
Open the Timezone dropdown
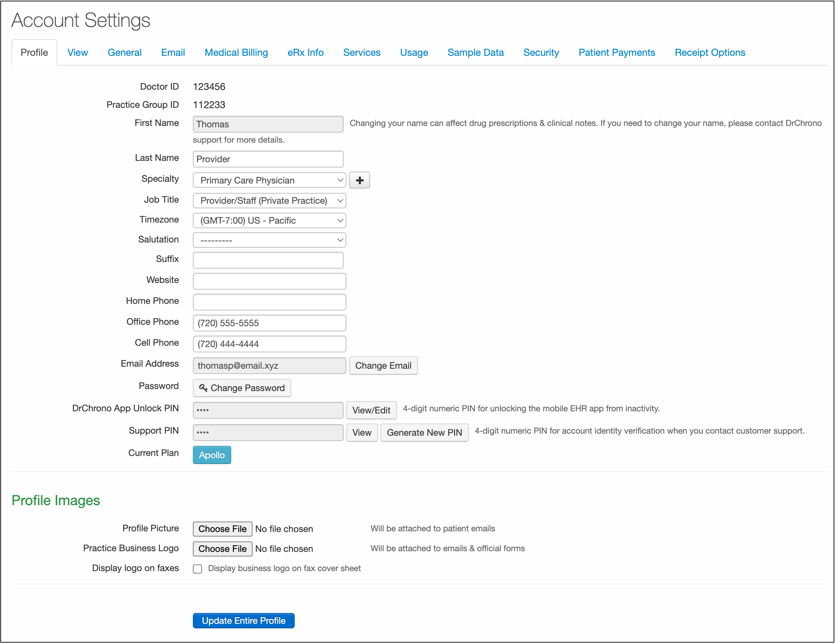(x=269, y=220)
